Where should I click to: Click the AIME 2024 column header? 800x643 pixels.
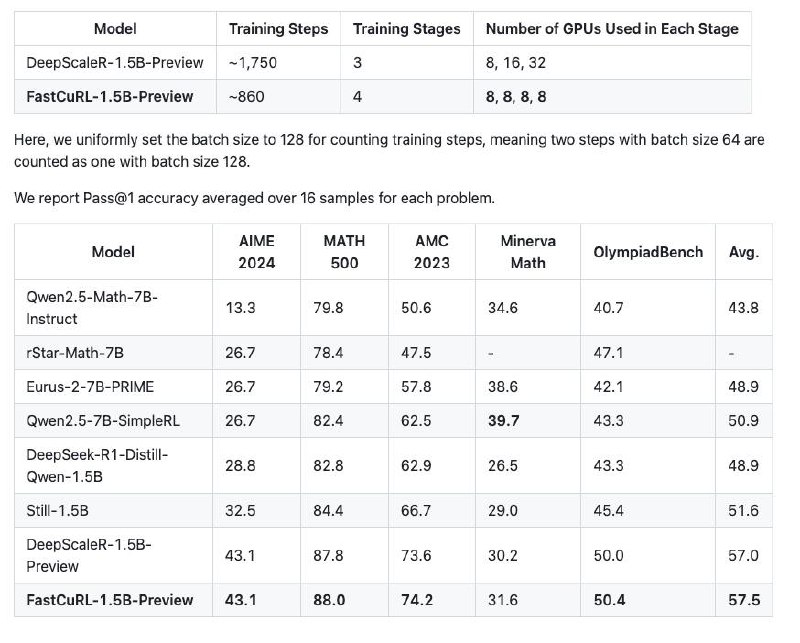(x=257, y=252)
